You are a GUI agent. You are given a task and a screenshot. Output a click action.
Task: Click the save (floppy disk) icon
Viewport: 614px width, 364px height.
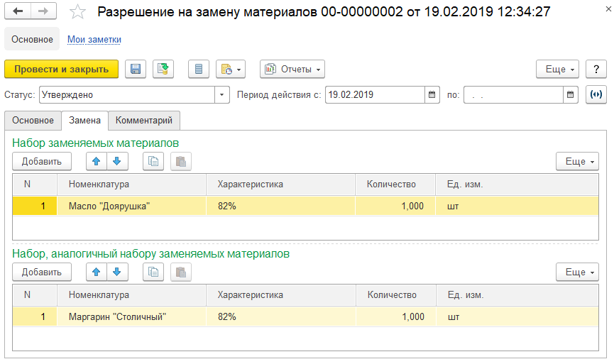[136, 69]
